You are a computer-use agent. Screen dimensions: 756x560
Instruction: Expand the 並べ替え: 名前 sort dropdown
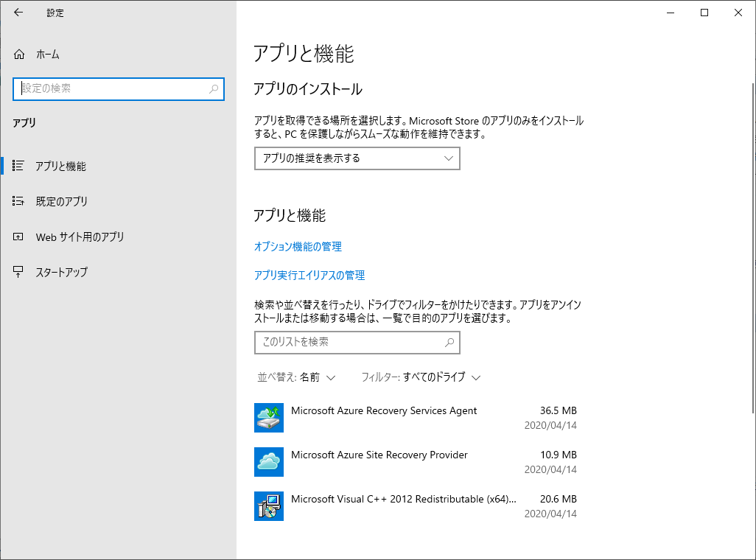coord(296,377)
